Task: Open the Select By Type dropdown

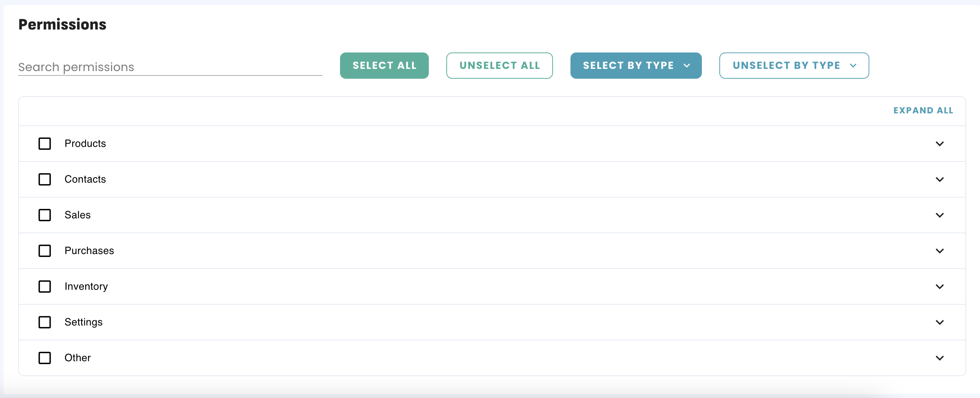Action: coord(635,66)
